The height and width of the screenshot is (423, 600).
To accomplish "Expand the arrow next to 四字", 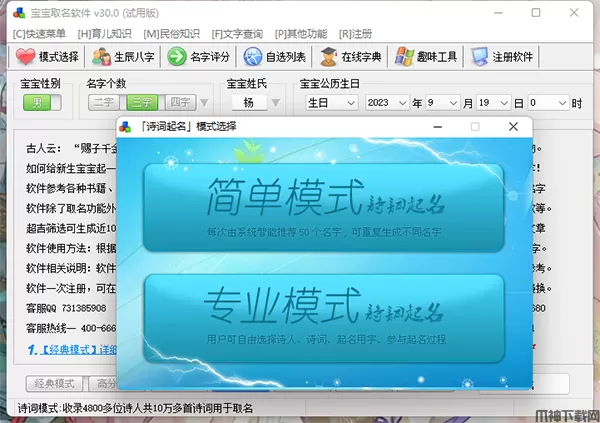I will pyautogui.click(x=204, y=103).
